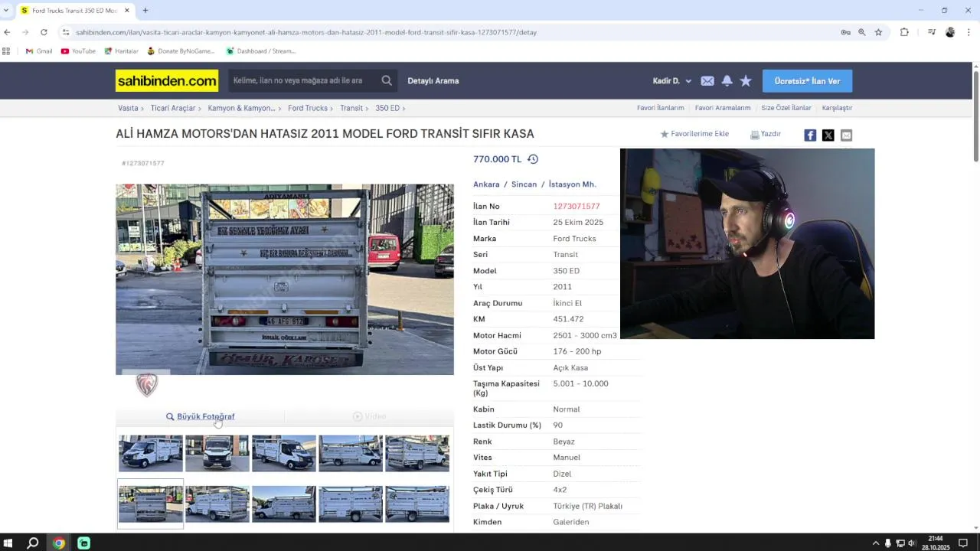
Task: Click the sahibinden.com logo
Action: [x=167, y=80]
